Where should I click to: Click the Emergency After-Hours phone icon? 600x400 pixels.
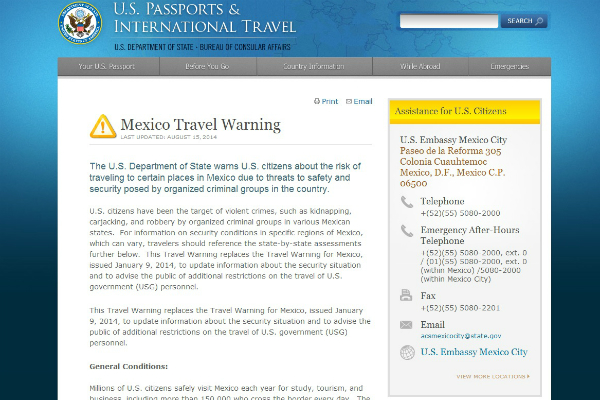[406, 231]
